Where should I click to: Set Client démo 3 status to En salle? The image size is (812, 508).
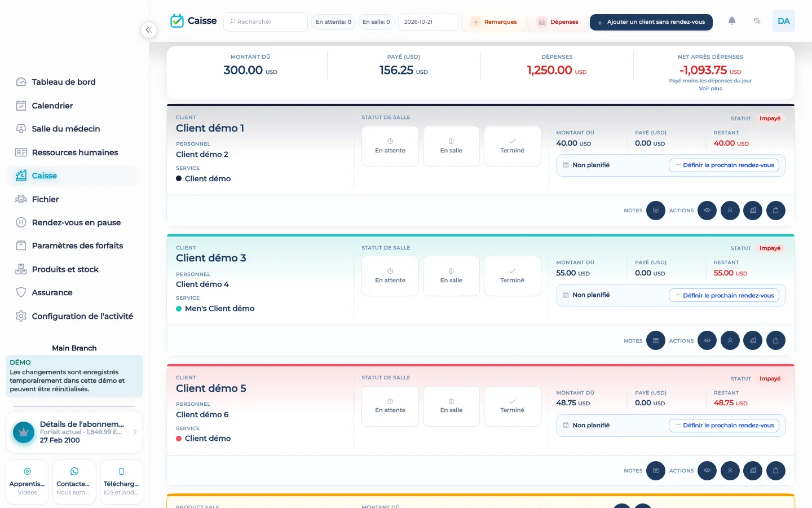(x=451, y=276)
